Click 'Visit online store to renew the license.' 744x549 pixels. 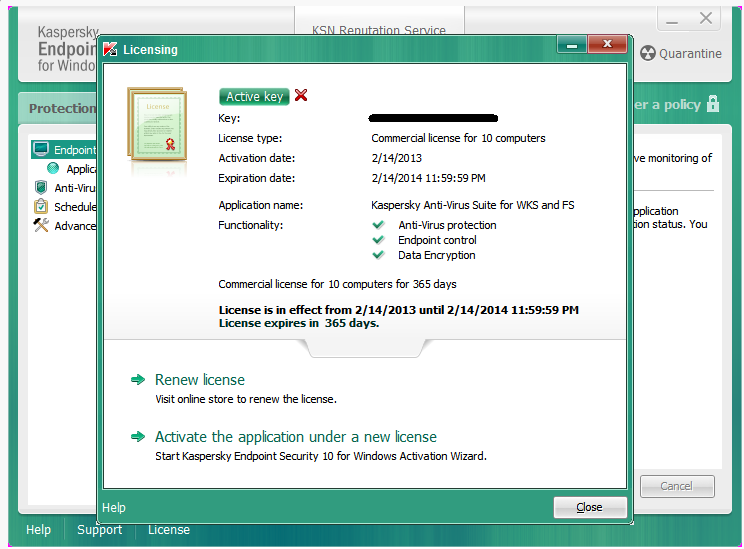pos(246,400)
